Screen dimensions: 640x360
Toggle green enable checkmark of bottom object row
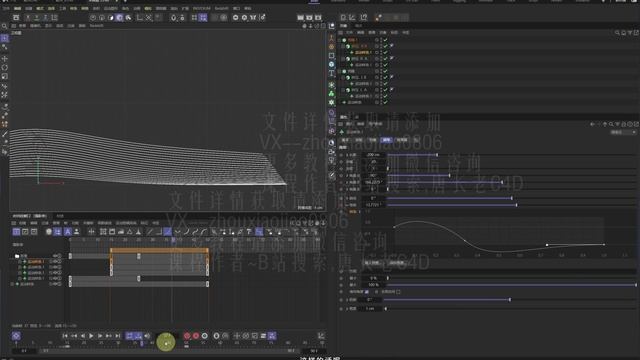[385, 102]
